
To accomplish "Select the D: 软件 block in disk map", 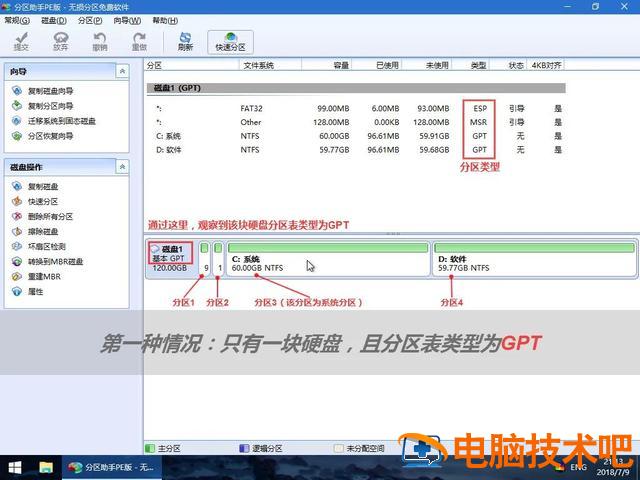I will (x=535, y=260).
